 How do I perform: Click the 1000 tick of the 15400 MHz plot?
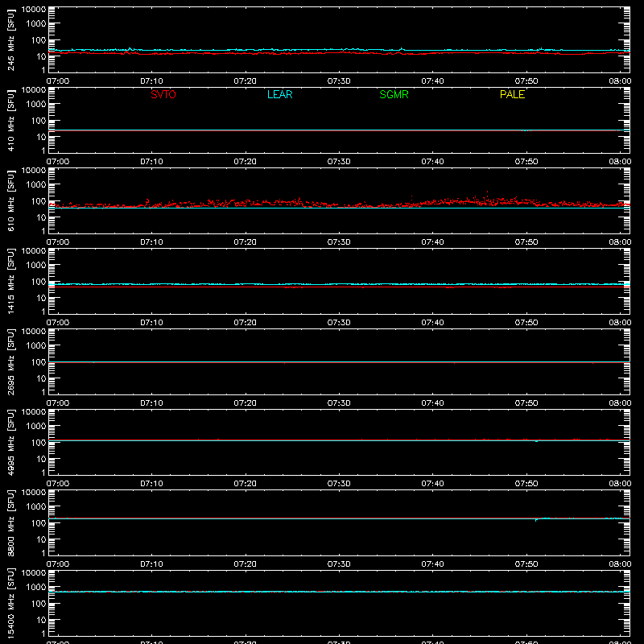pyautogui.click(x=36, y=588)
